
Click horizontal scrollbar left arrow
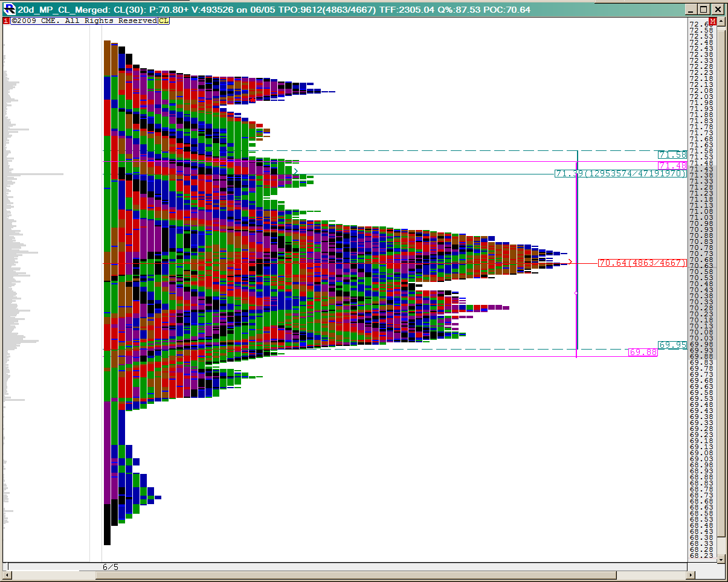pyautogui.click(x=7, y=575)
